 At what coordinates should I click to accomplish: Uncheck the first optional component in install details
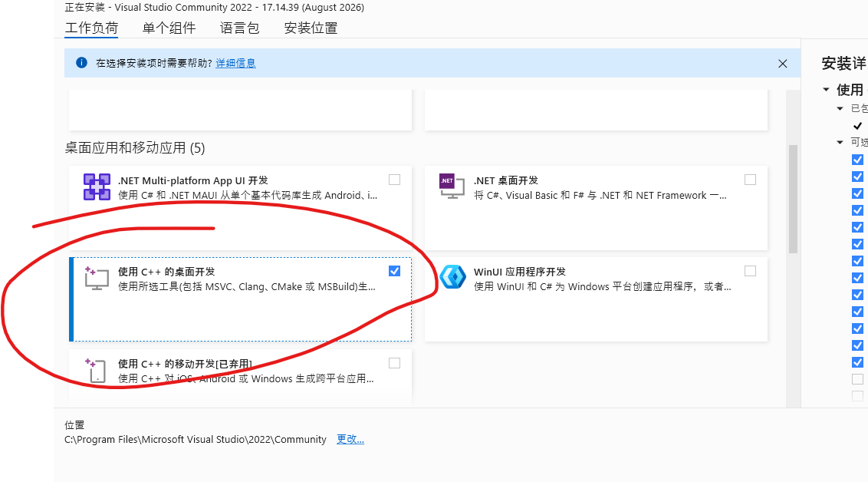[x=857, y=160]
